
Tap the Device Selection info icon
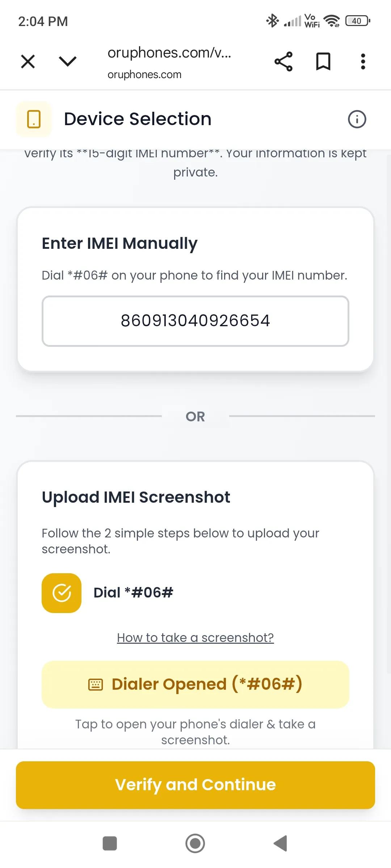pos(357,119)
